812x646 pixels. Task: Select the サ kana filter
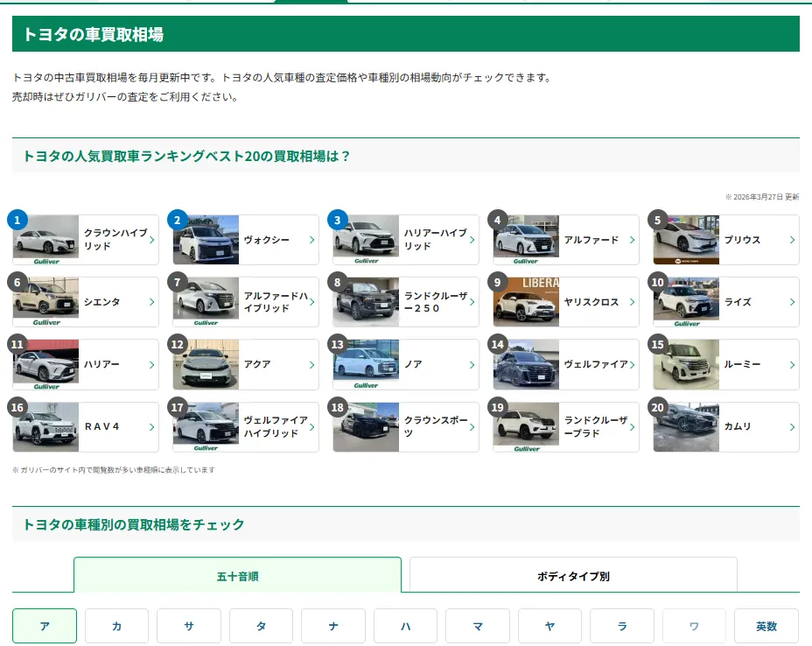(189, 626)
